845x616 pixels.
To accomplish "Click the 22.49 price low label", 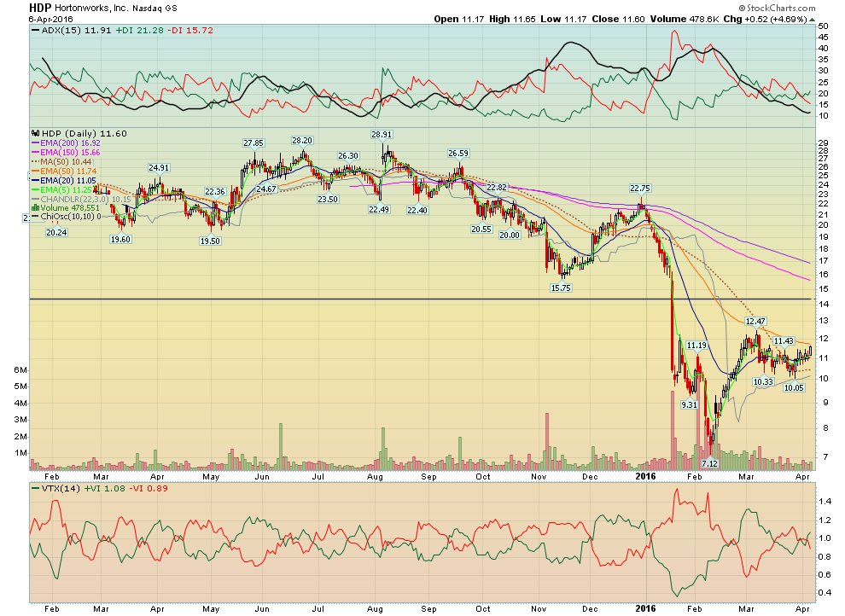I will click(x=379, y=210).
